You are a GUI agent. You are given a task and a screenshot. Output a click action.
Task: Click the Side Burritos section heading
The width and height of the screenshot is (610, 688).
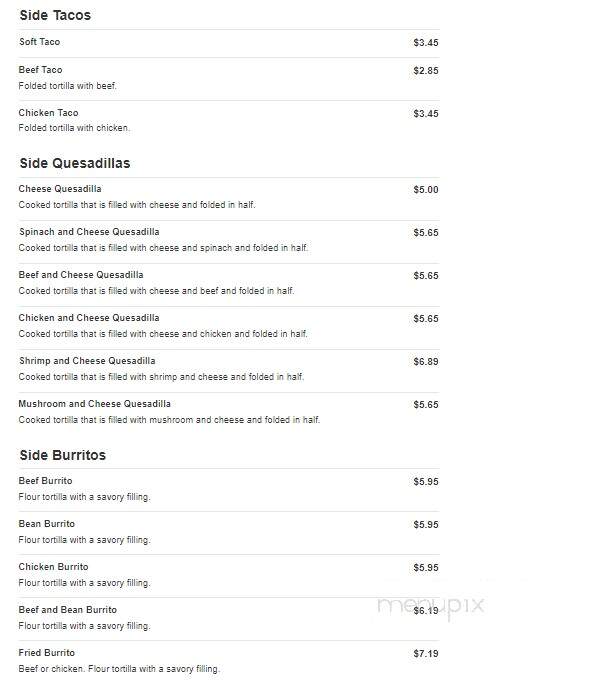point(63,455)
